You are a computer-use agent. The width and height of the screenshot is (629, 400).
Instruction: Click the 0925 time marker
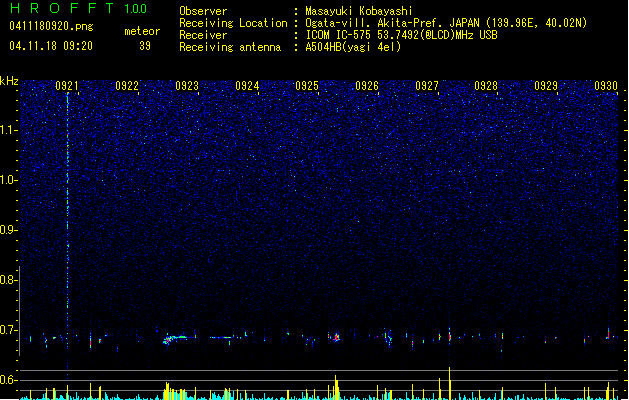(307, 86)
